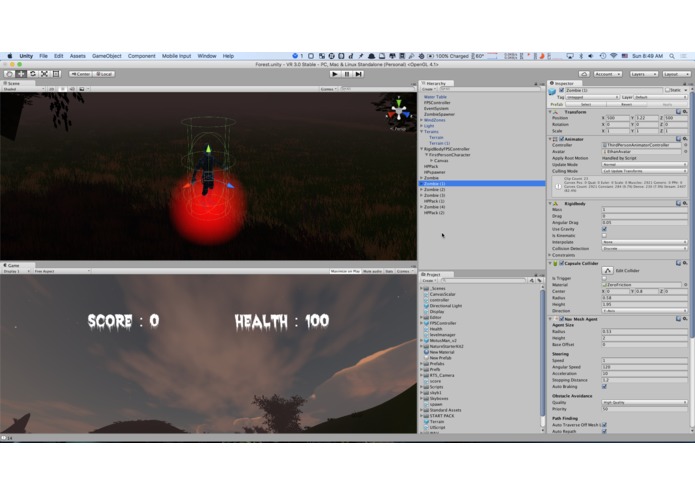Expand Rigidbody Constraints foldout
Image resolution: width=695 pixels, height=494 pixels.
[x=550, y=255]
